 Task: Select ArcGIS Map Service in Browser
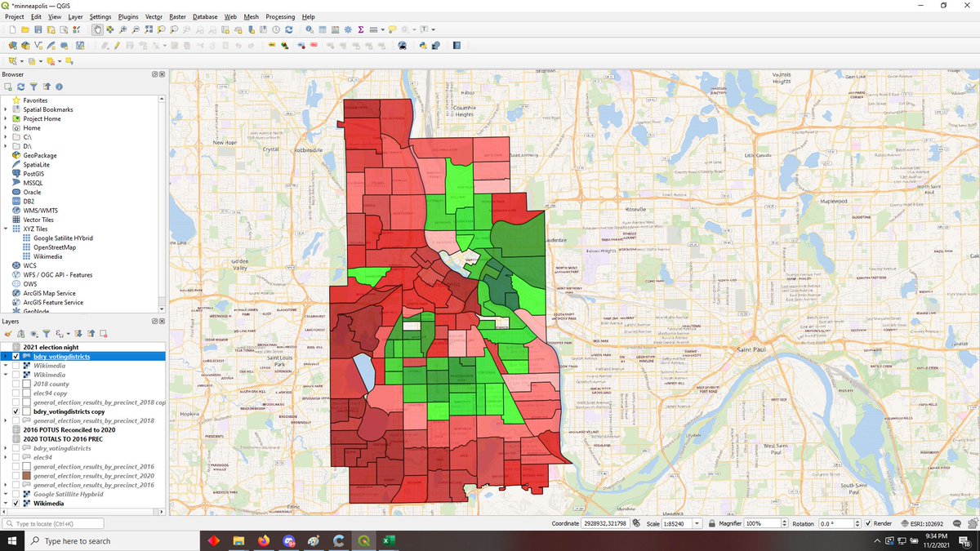click(x=49, y=293)
